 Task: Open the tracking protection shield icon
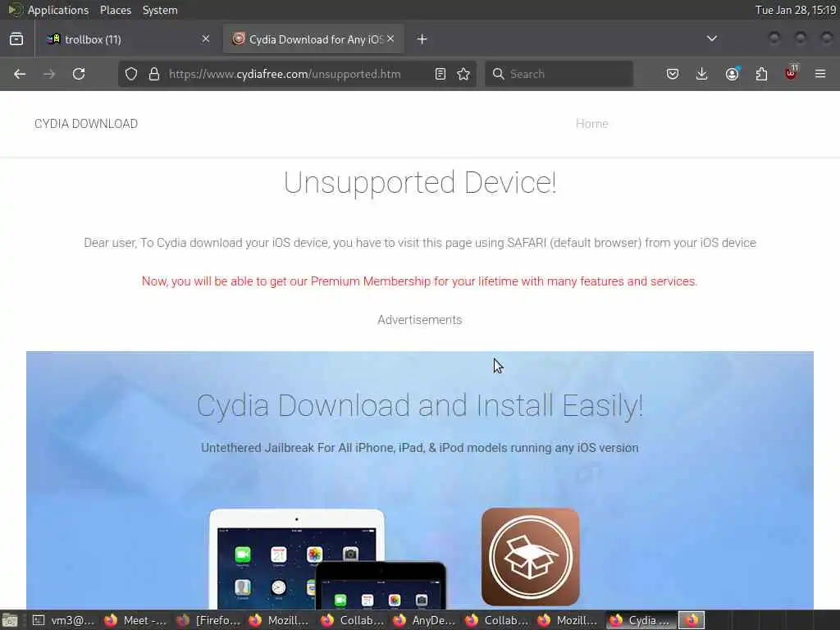[131, 74]
